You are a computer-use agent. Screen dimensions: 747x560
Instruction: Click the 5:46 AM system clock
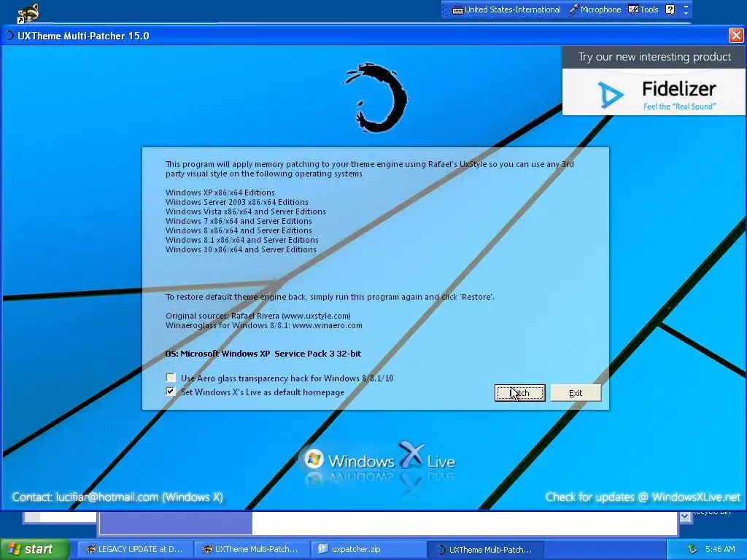click(x=720, y=549)
